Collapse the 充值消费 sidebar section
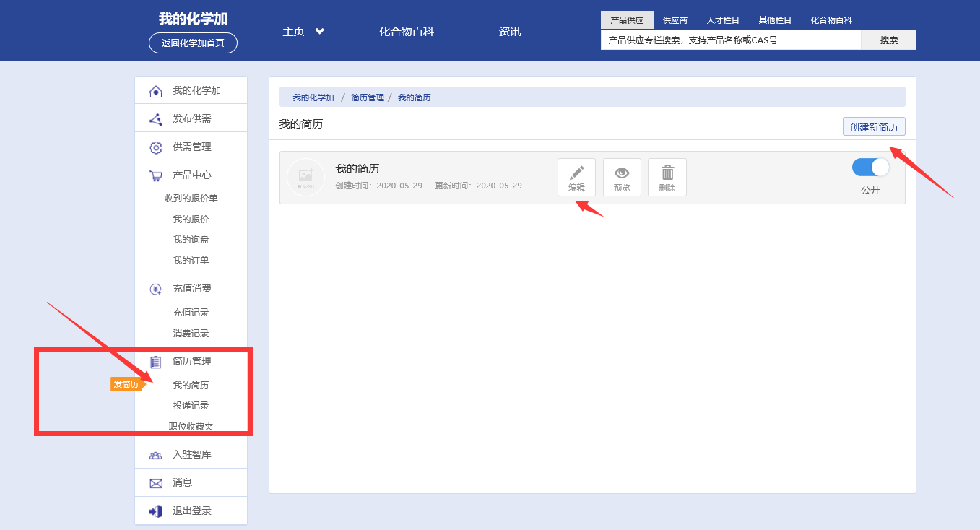This screenshot has height=530, width=980. (191, 289)
